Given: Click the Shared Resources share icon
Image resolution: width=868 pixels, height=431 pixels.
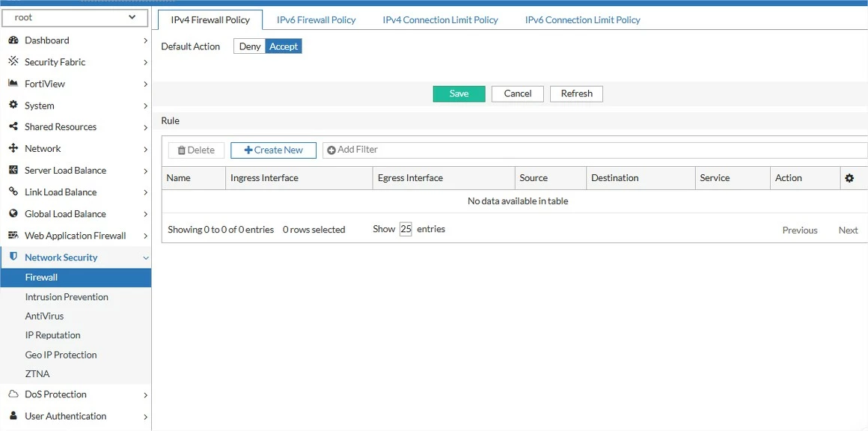Looking at the screenshot, I should click(x=13, y=126).
